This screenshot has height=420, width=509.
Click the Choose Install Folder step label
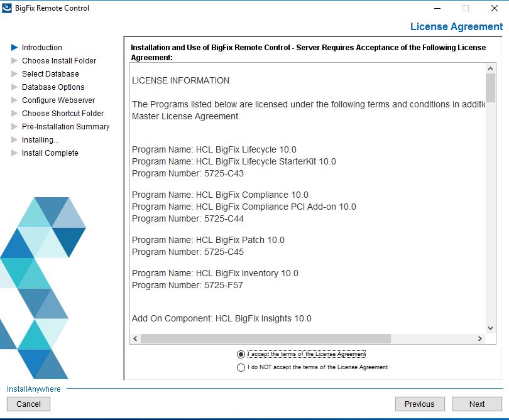pos(59,61)
